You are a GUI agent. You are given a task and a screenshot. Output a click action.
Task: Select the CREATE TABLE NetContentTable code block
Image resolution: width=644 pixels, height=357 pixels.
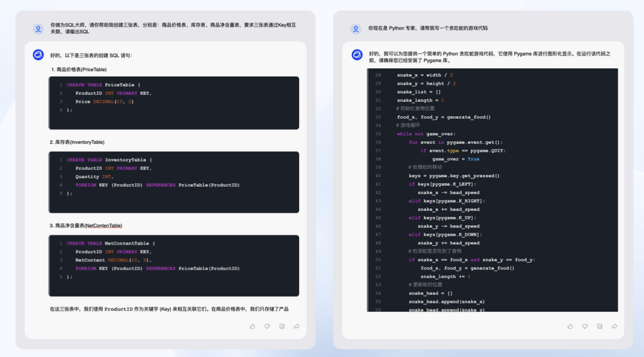coord(174,265)
